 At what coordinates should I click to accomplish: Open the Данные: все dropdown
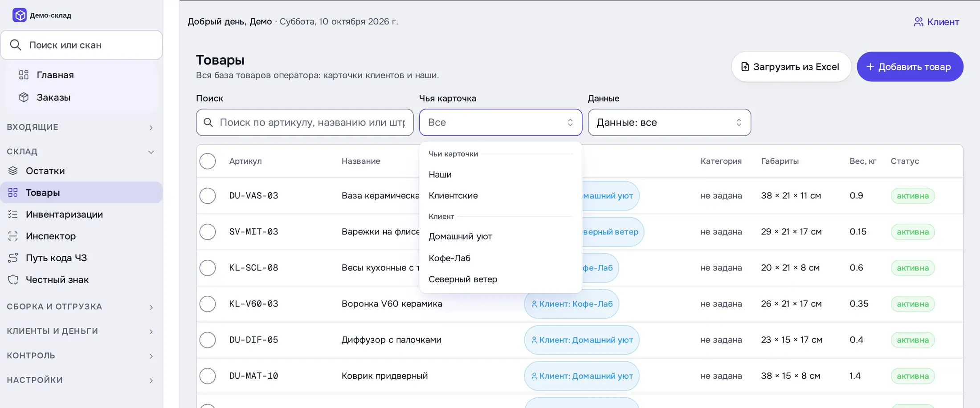pos(669,122)
